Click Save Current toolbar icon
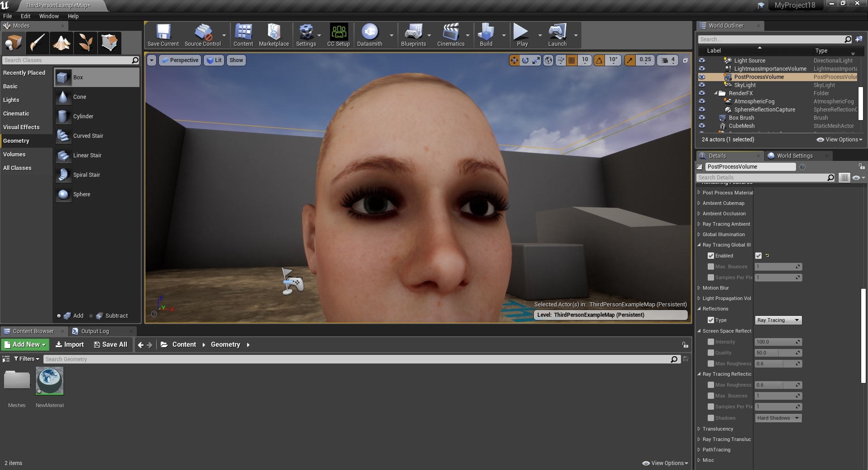Viewport: 868px width, 470px height. click(x=163, y=35)
